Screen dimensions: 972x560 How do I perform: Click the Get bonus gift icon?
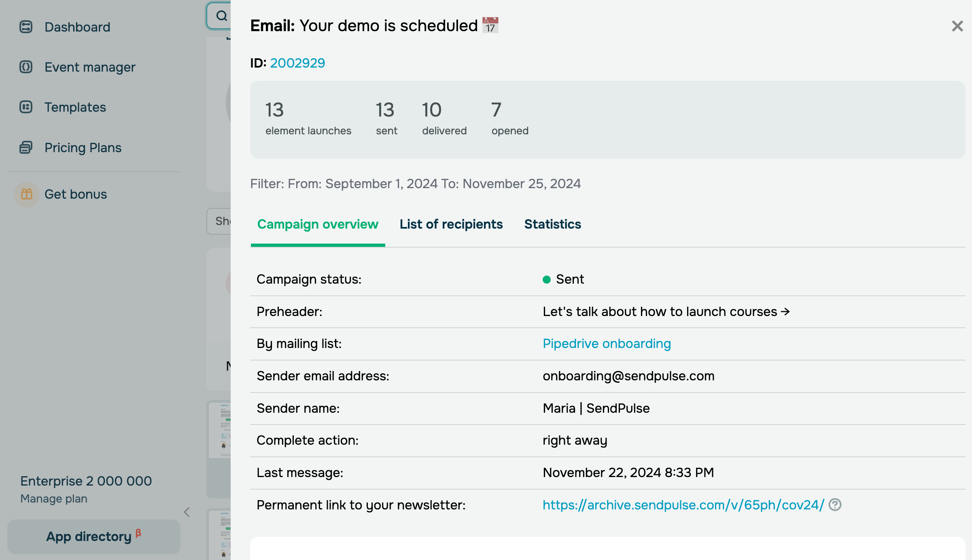[x=27, y=194]
